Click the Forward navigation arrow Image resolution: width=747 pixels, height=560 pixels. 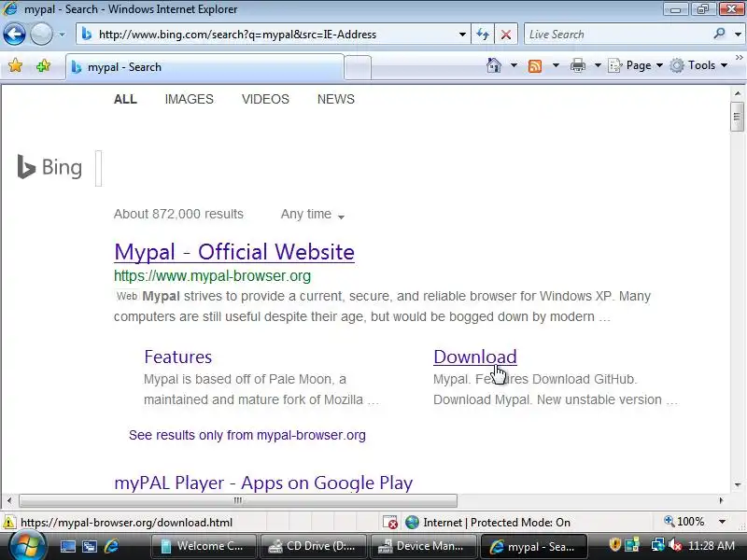[41, 35]
